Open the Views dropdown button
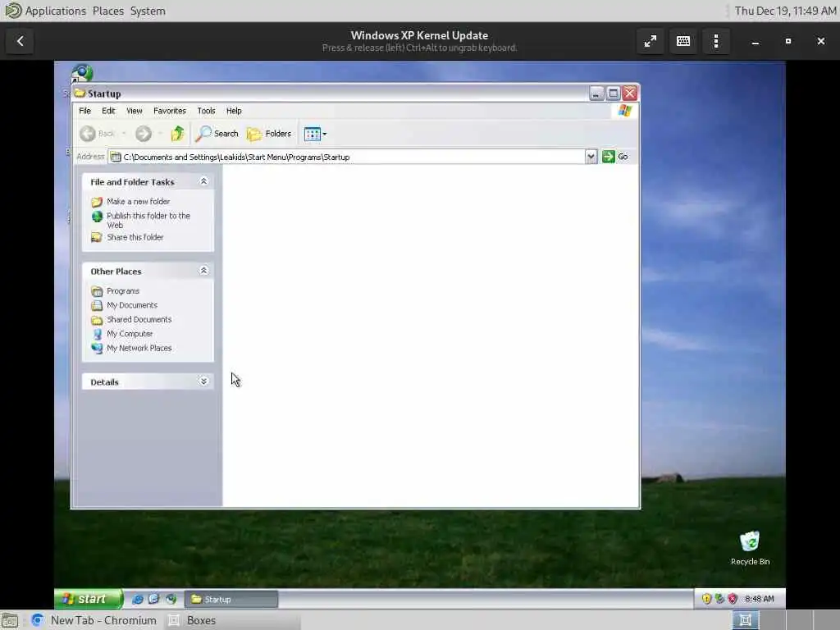 pos(315,134)
